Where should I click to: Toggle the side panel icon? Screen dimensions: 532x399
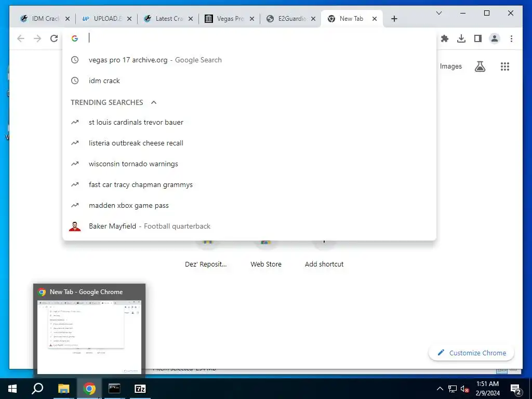[x=478, y=38]
